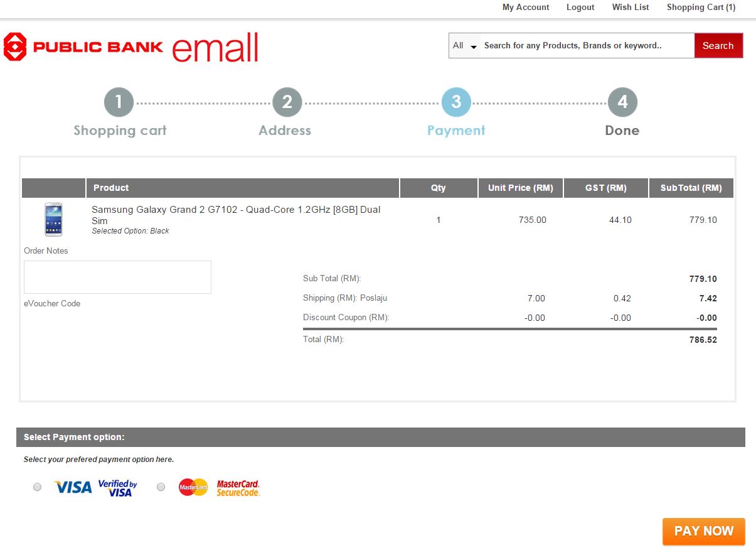Click the Samsung Galaxy Grand 2 G7102 product name
The image size is (756, 560).
(x=236, y=215)
